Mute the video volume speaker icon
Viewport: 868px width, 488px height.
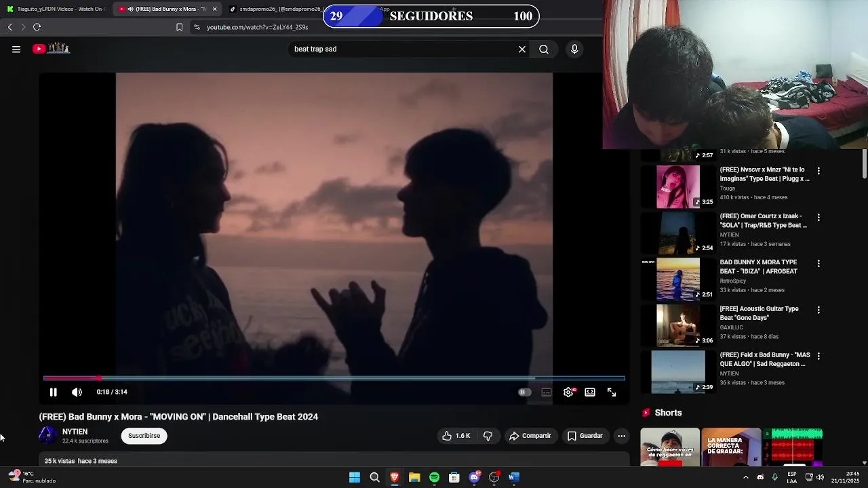(x=77, y=392)
